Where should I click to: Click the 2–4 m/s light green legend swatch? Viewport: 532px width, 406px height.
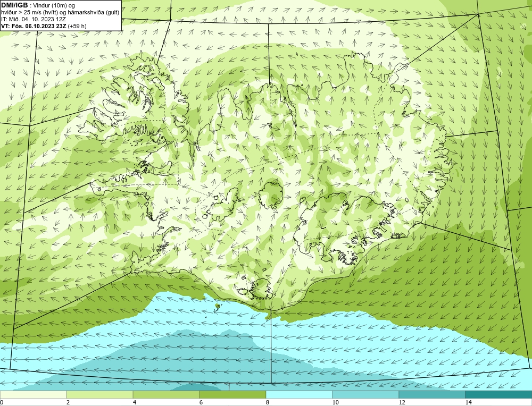pos(100,394)
